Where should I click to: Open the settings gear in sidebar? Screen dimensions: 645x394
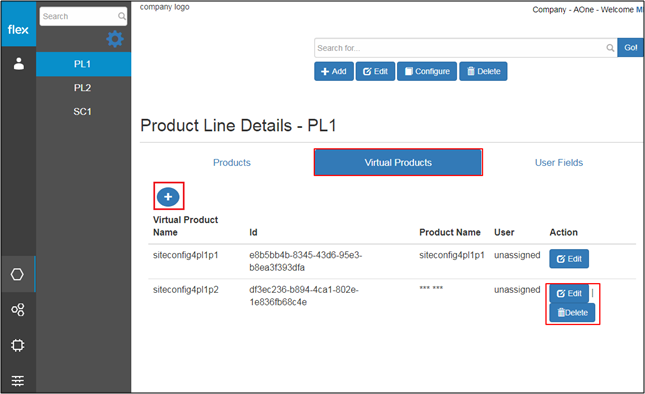(x=115, y=39)
